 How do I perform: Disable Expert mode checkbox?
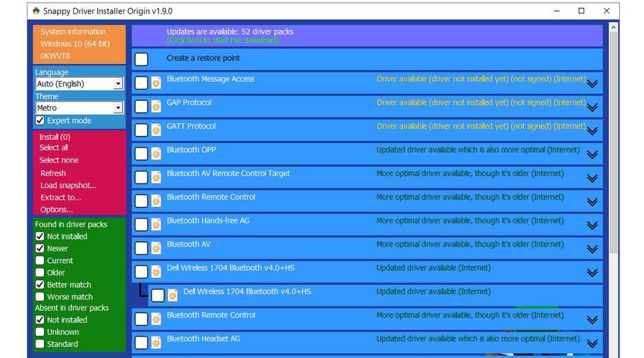[x=40, y=120]
